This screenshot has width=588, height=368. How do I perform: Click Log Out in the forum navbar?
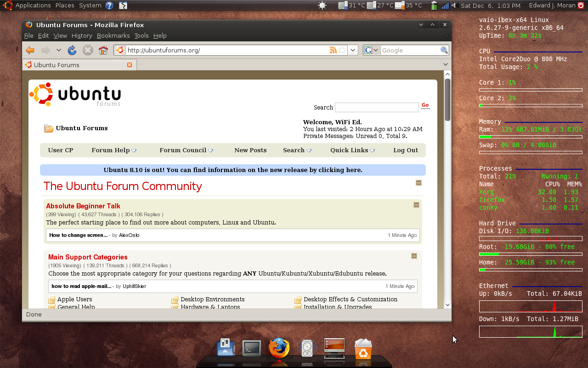pos(406,150)
